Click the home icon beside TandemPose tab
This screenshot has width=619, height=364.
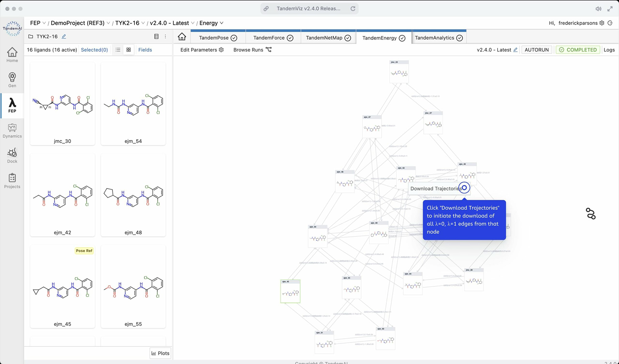tap(182, 37)
